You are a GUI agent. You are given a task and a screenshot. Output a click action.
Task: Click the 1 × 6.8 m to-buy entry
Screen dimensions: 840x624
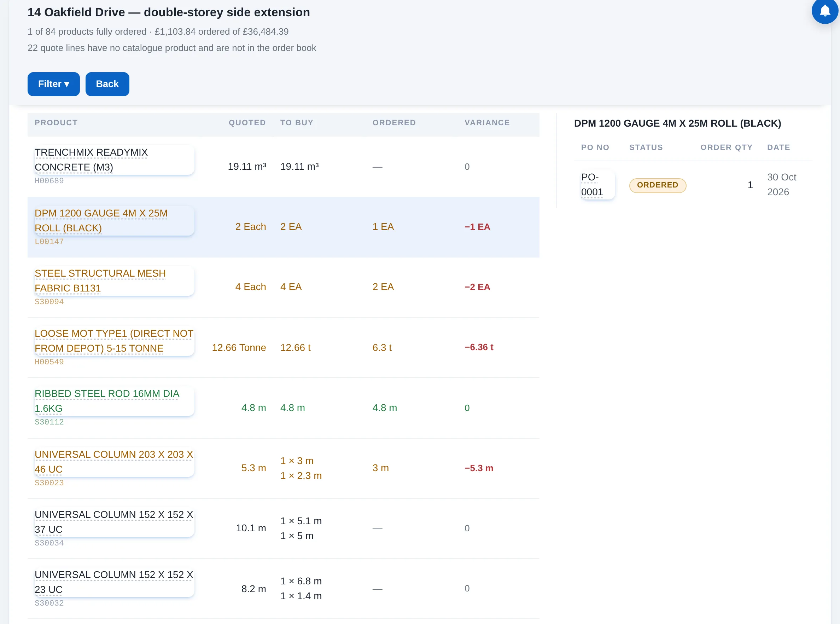(x=301, y=581)
